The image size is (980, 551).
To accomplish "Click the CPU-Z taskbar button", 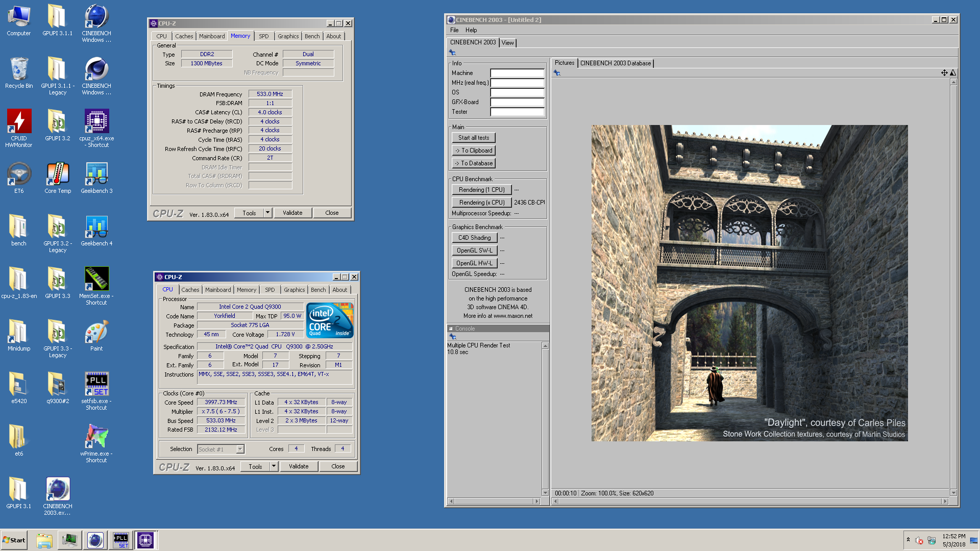I will tap(145, 540).
